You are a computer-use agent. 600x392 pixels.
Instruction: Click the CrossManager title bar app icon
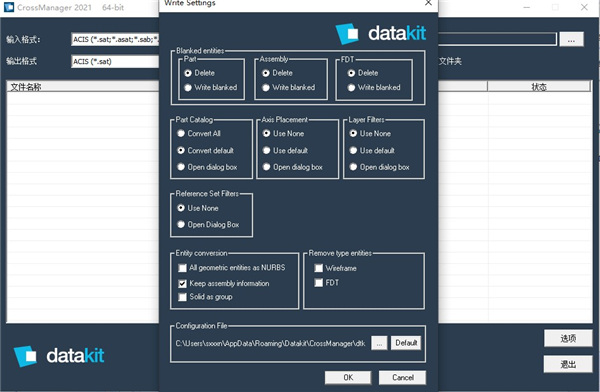point(9,7)
